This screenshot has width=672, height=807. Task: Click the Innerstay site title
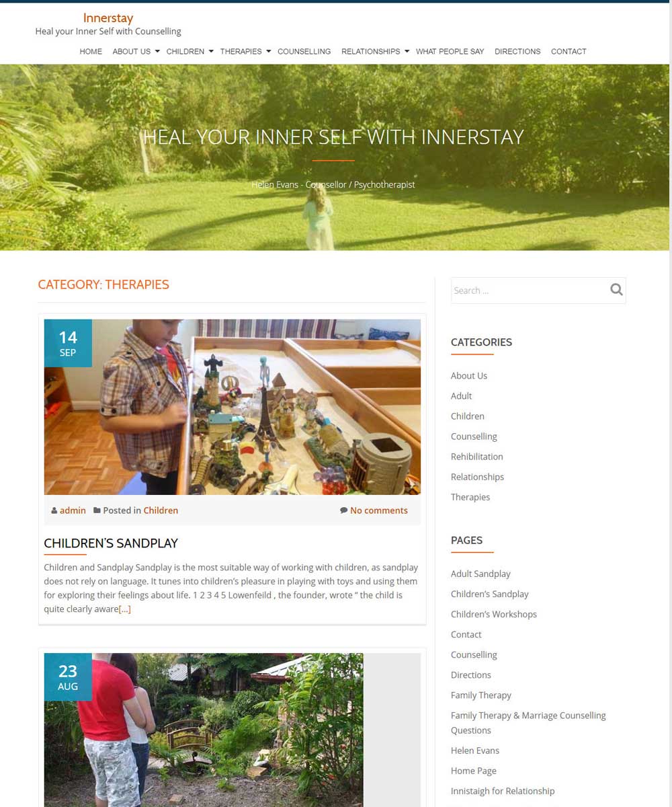click(108, 17)
